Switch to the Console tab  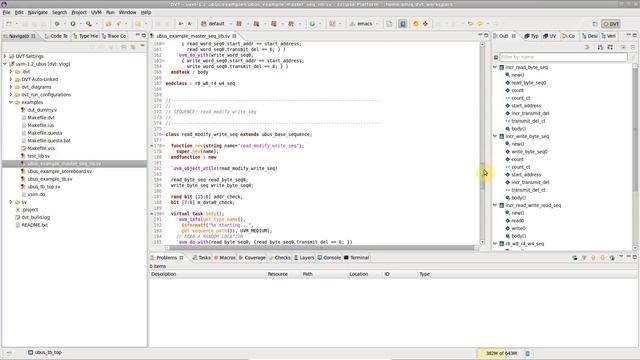(x=329, y=258)
